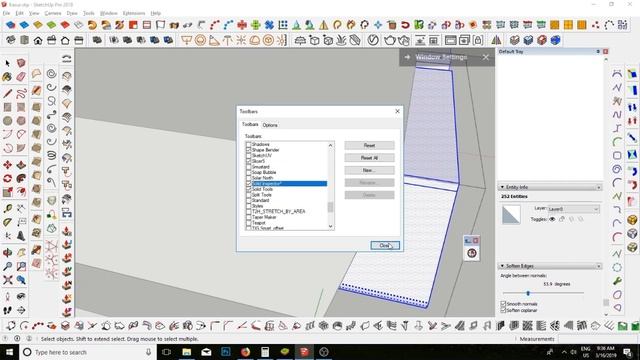Select the Walk footprints tool
Viewport: 640px width, 360px height.
(7, 311)
